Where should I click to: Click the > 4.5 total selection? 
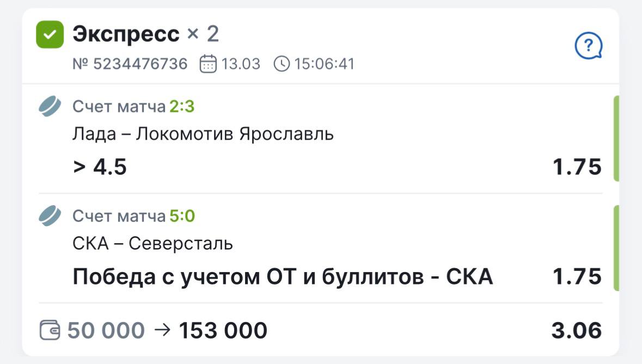point(100,167)
